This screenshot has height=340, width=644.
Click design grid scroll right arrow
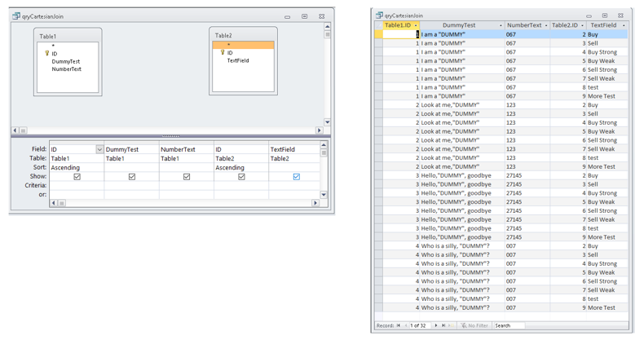click(x=315, y=203)
